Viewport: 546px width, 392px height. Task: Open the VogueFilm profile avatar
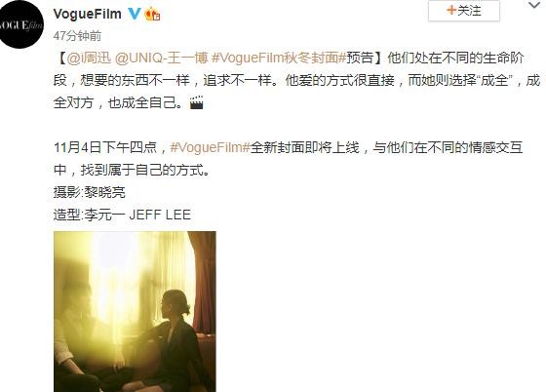tap(20, 24)
